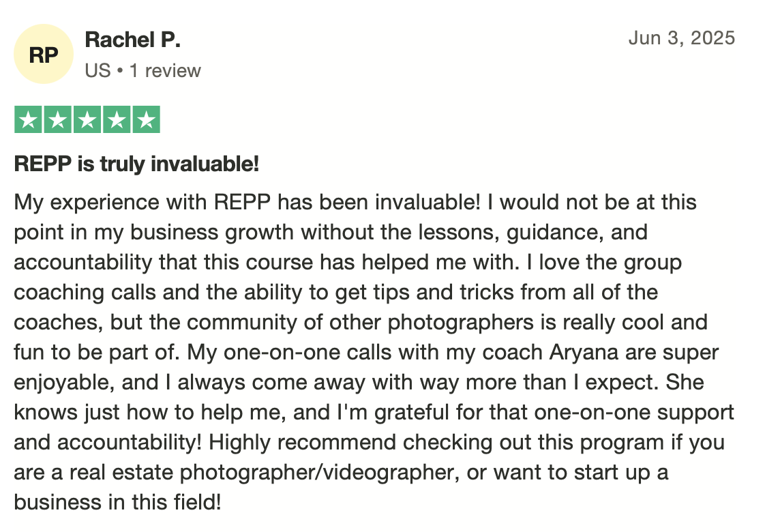This screenshot has width=765, height=532.
Task: Click the bullet separator between US and 1 review
Action: 120,71
